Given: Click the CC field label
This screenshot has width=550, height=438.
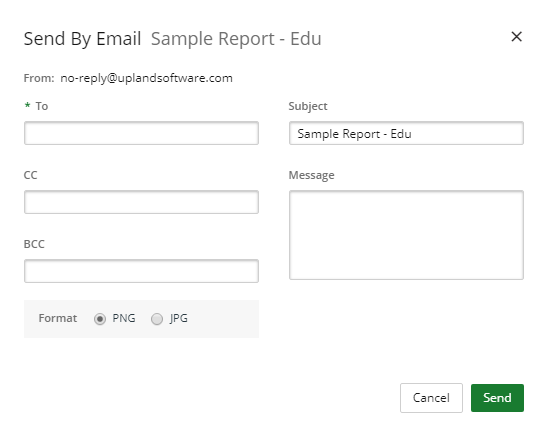Looking at the screenshot, I should 31,175.
